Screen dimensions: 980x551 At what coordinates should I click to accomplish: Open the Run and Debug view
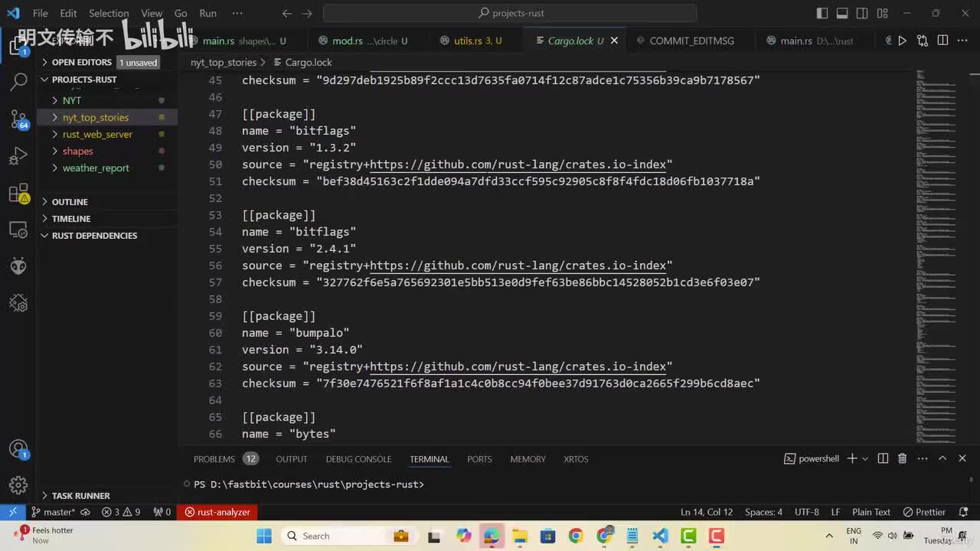point(18,156)
